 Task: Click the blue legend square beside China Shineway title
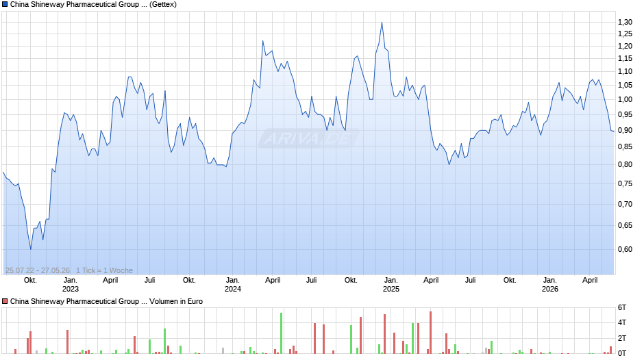[x=5, y=4]
